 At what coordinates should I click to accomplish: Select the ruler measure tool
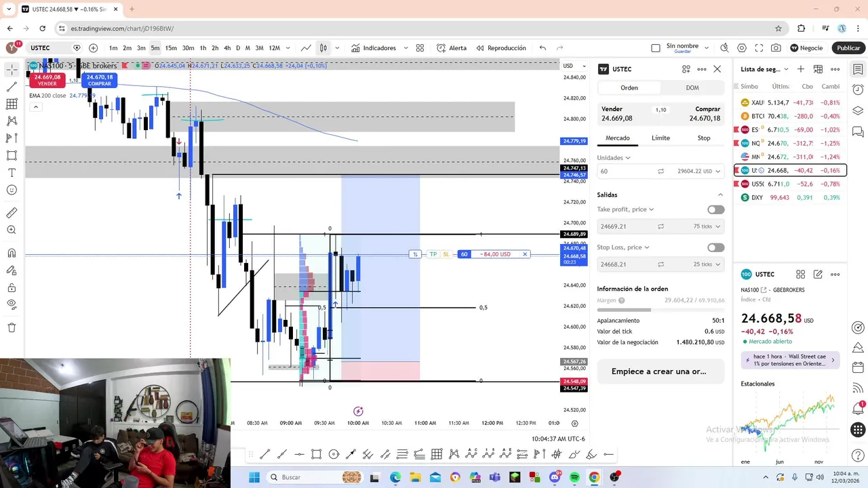[12, 213]
